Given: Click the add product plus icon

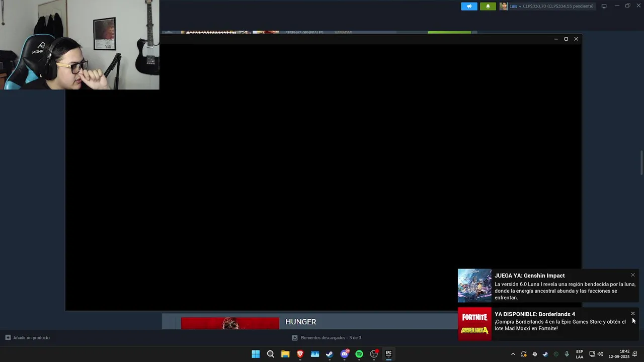Looking at the screenshot, I should point(8,337).
